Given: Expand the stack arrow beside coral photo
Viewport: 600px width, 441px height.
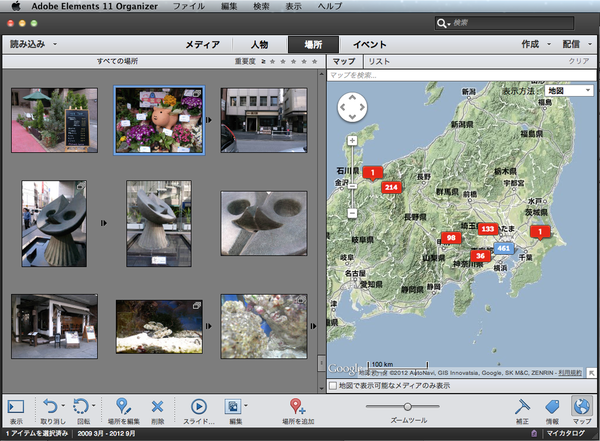Looking at the screenshot, I should coord(314,326).
